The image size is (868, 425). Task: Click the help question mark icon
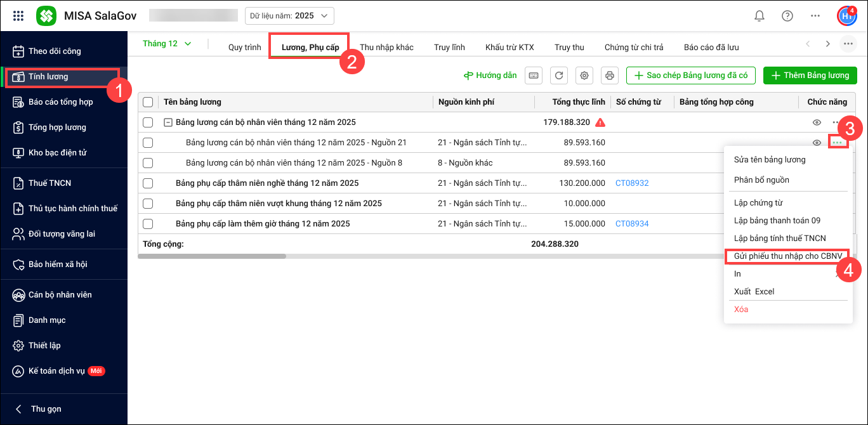pyautogui.click(x=787, y=16)
